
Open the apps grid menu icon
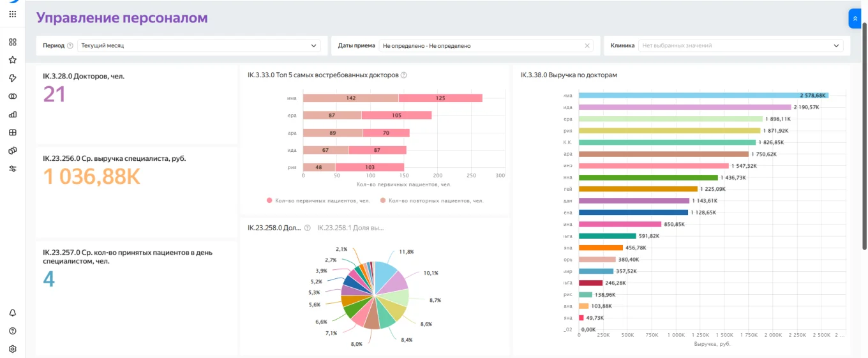coord(12,14)
